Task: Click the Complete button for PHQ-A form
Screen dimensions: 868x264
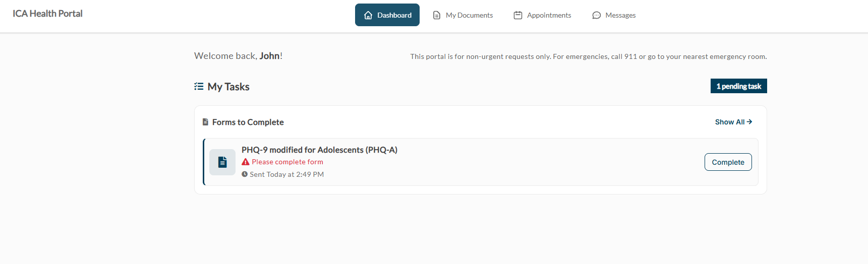Action: tap(728, 162)
